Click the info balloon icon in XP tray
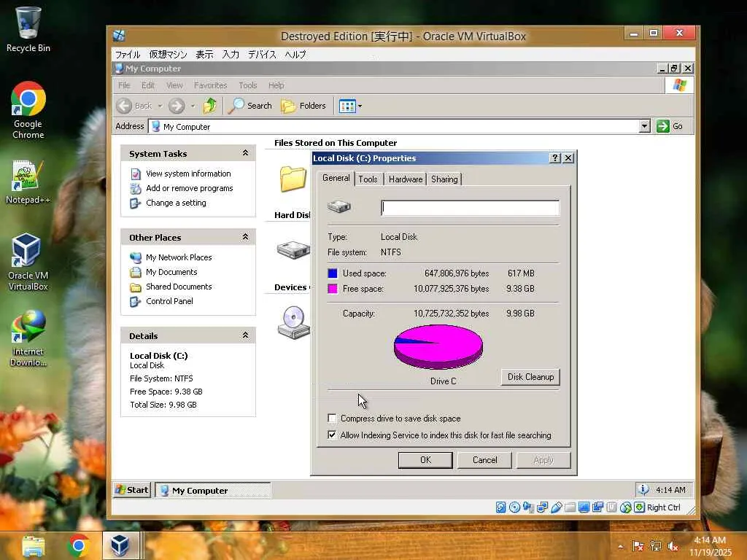The height and width of the screenshot is (560, 747). (643, 489)
